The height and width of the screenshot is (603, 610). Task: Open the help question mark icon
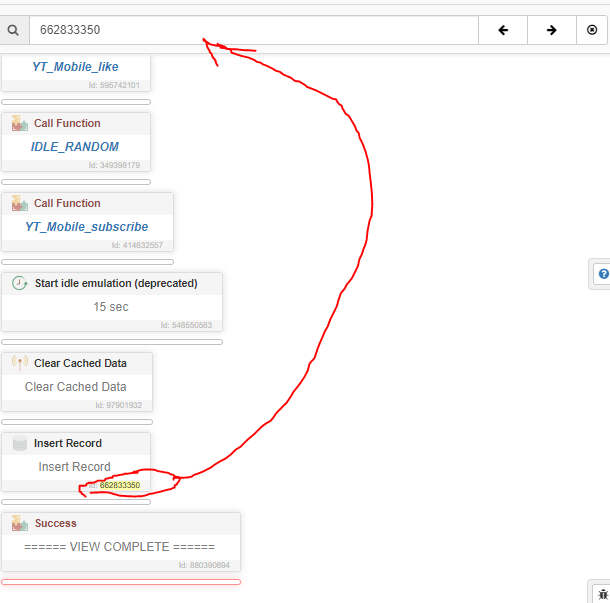[603, 273]
